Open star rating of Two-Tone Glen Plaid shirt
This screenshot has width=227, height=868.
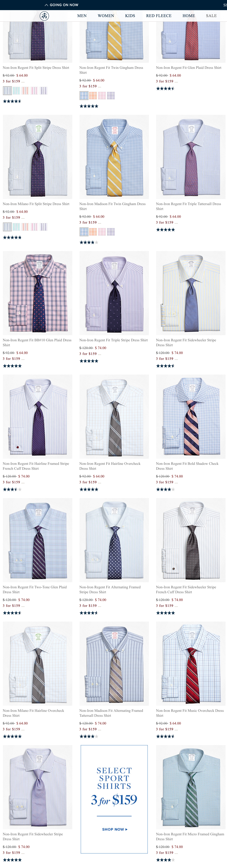point(12,613)
